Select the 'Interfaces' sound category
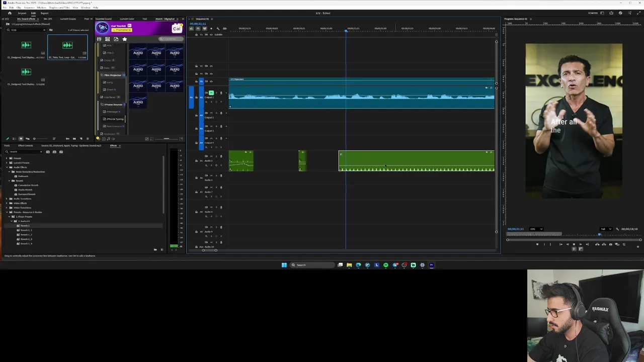The image size is (644, 362). 110,97
